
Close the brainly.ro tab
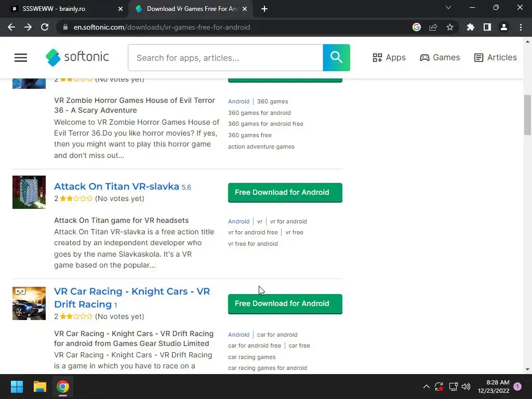click(x=121, y=9)
